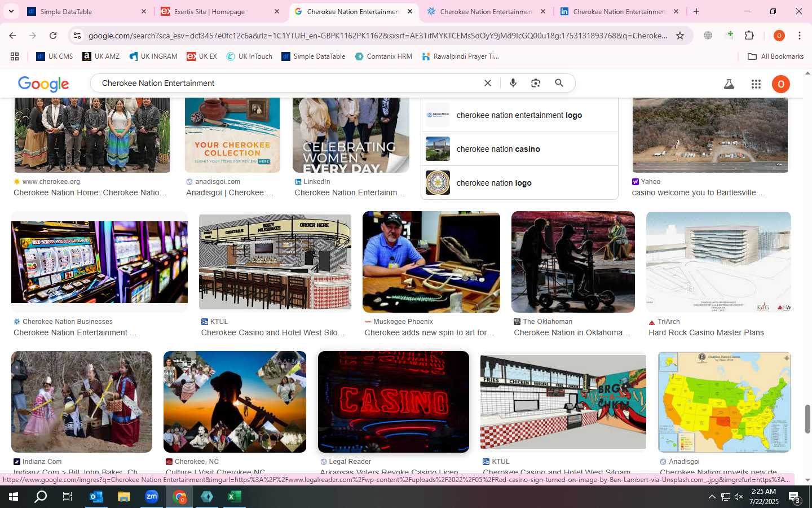
Task: Open The Oklahoman film crew image
Action: (573, 262)
